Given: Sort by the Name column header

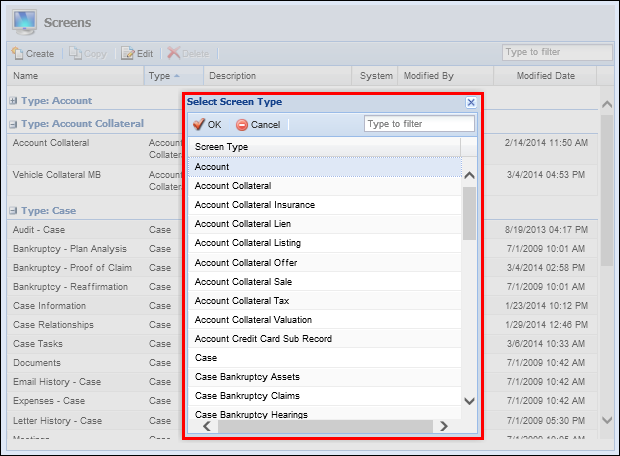Looking at the screenshot, I should pos(75,76).
